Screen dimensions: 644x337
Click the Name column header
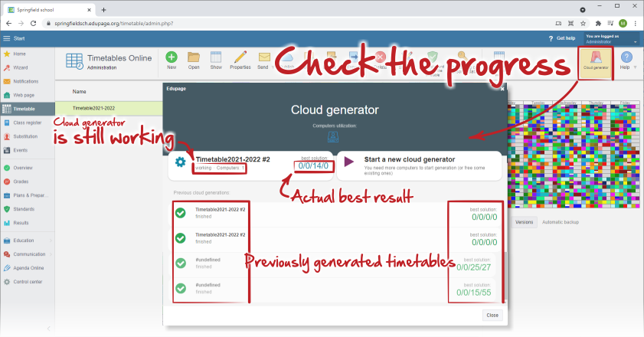(80, 92)
